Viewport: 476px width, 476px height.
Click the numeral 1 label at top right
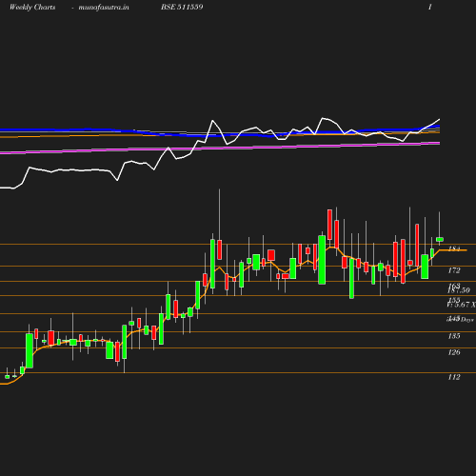[430, 7]
